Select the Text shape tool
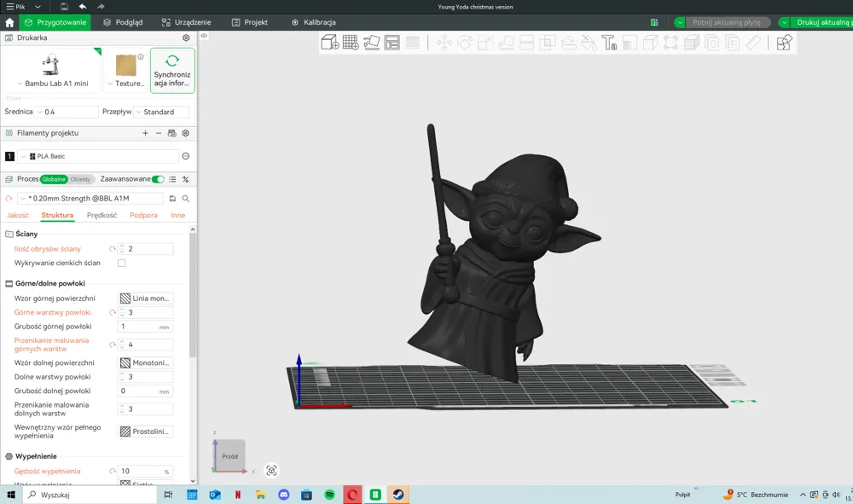The width and height of the screenshot is (853, 504). [609, 43]
